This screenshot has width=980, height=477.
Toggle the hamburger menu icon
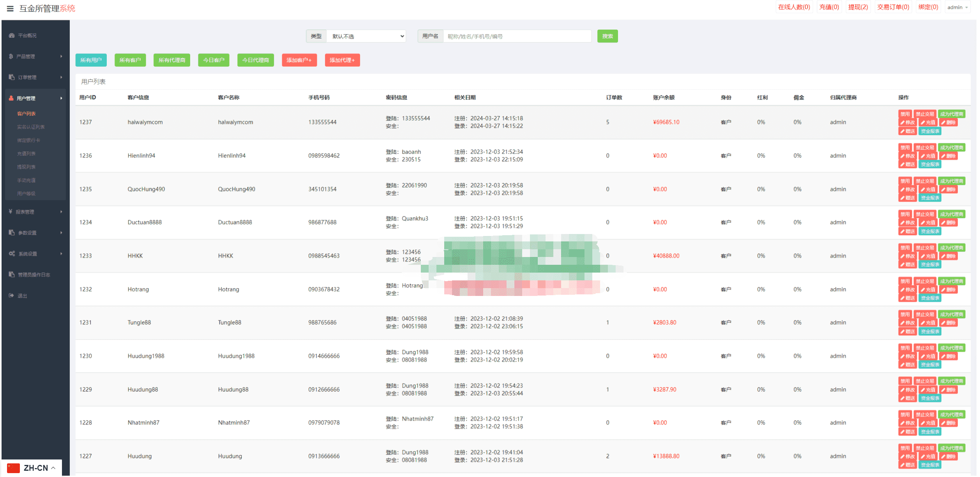tap(10, 9)
